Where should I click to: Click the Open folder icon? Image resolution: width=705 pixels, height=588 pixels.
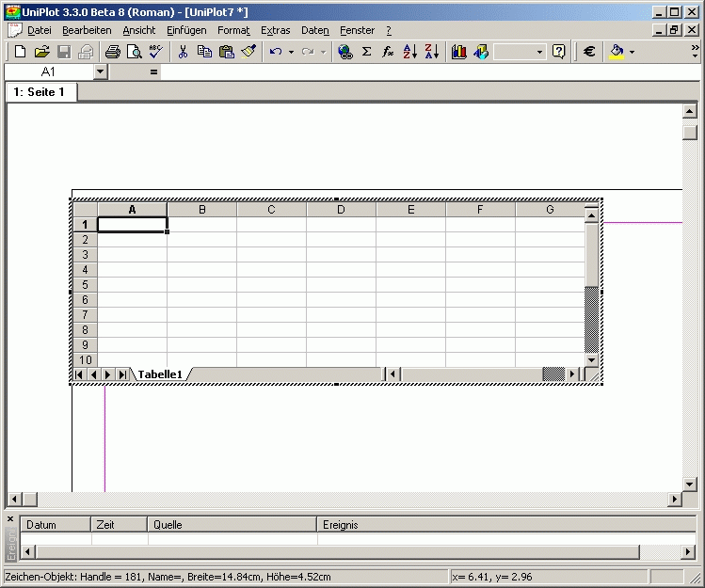pyautogui.click(x=41, y=52)
